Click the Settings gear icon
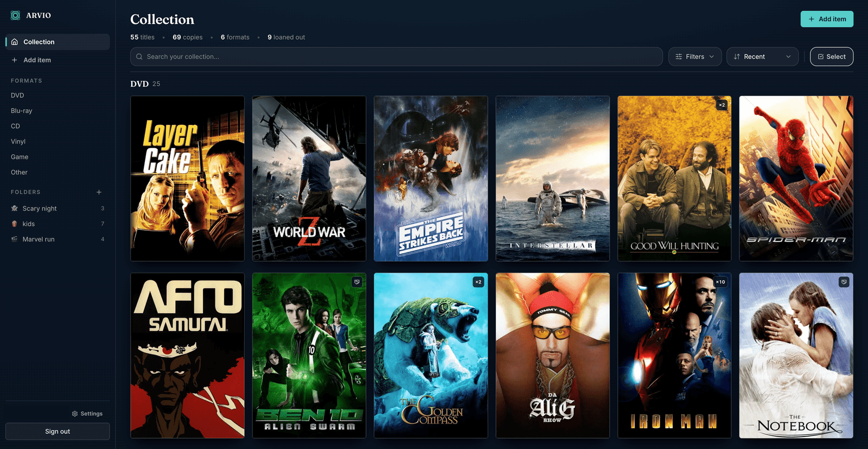This screenshot has height=449, width=868. (x=75, y=414)
